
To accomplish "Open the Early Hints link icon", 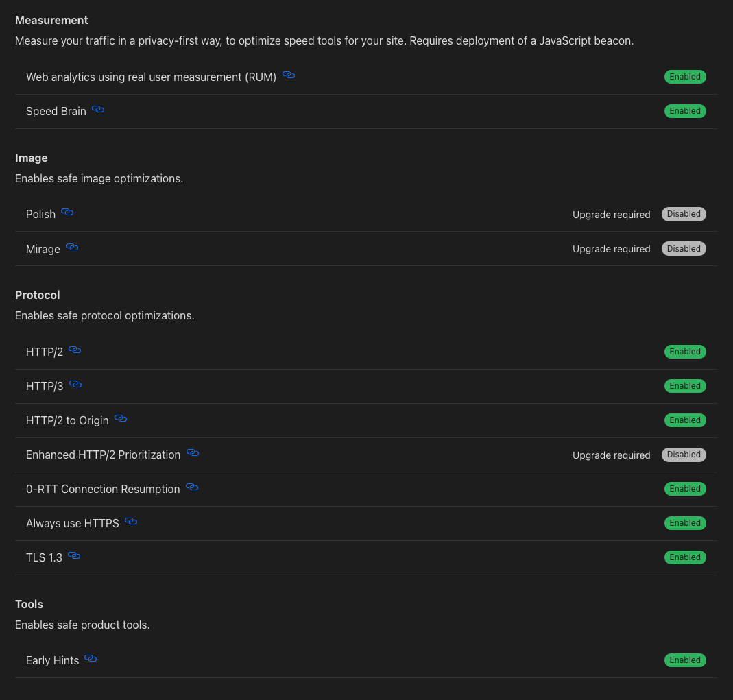I will (91, 658).
